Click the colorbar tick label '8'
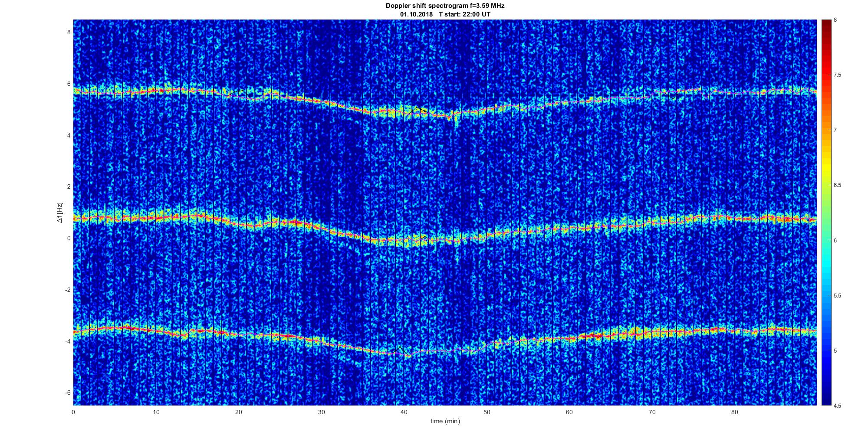Image resolution: width=868 pixels, height=435 pixels. [x=835, y=20]
